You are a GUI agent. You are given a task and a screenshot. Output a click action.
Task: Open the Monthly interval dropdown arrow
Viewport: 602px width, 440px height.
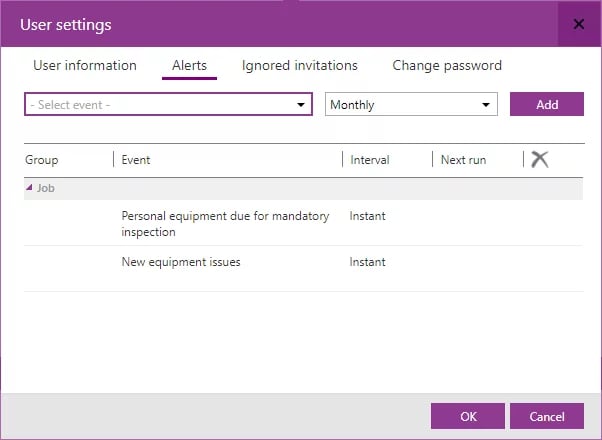tap(486, 104)
